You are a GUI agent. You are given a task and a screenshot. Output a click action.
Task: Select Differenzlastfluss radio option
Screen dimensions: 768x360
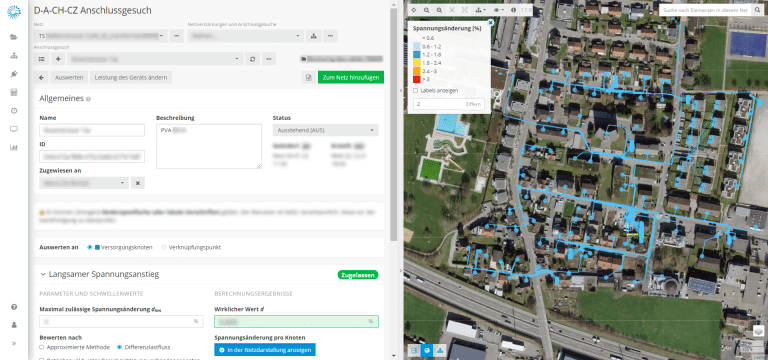tap(120, 347)
